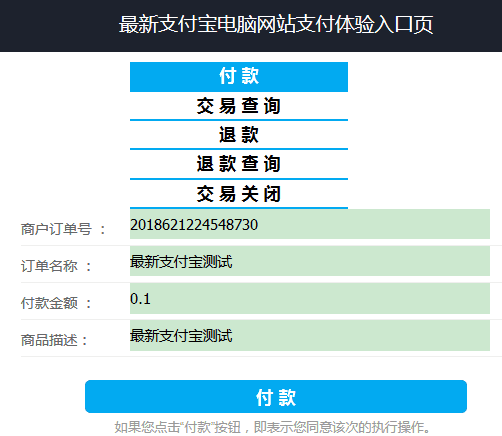Click the 订单名称 input field
The width and height of the screenshot is (502, 436).
tap(310, 261)
